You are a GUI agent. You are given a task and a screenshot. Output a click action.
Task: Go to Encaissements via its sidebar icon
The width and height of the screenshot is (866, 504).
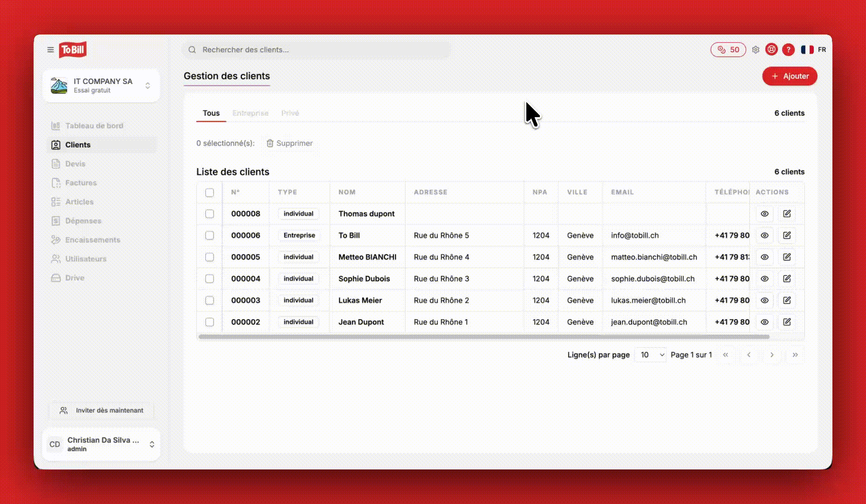pos(55,240)
